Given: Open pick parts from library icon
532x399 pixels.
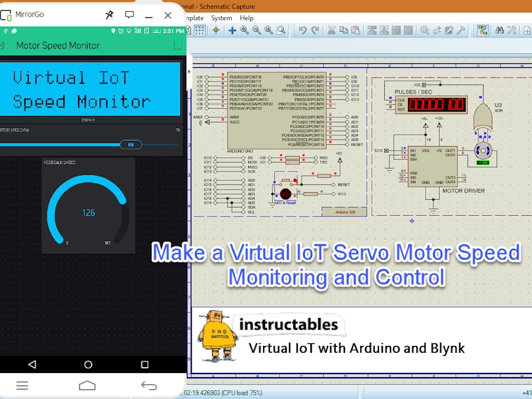Looking at the screenshot, I should pos(425,31).
